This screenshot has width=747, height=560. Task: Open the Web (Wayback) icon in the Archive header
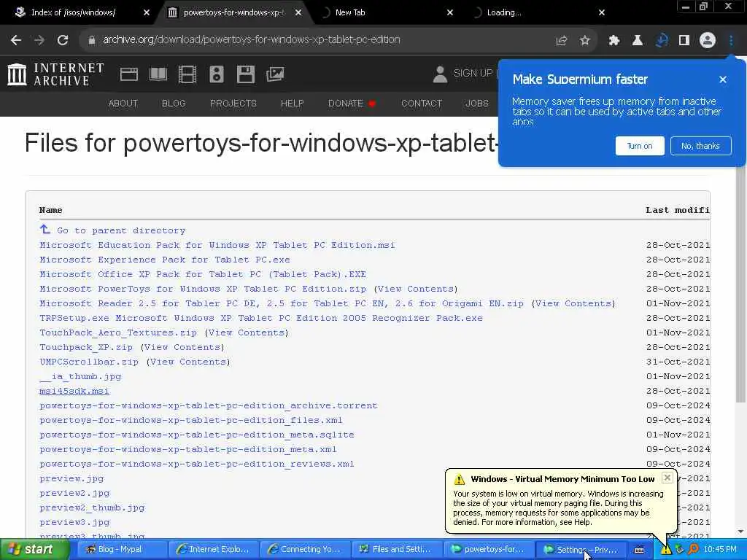(129, 74)
